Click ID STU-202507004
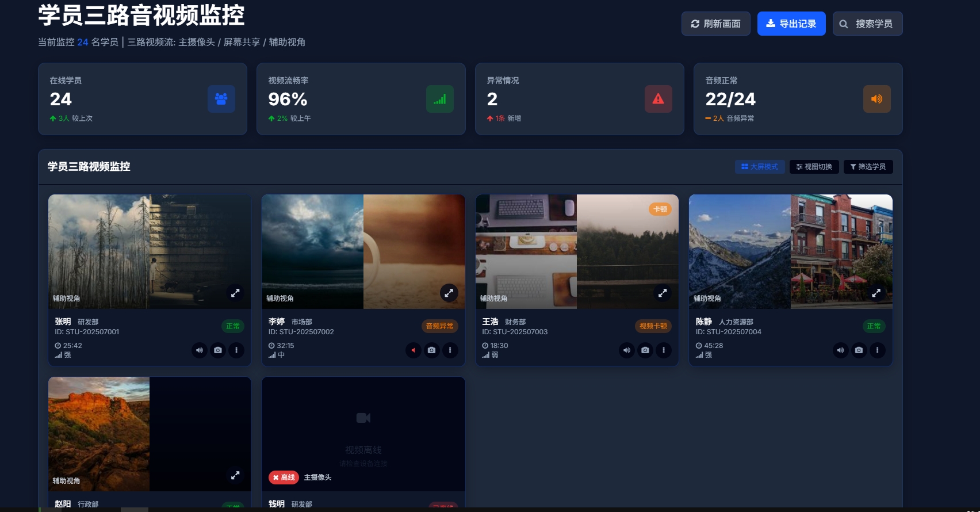Screen dimensions: 980x512 pos(728,332)
